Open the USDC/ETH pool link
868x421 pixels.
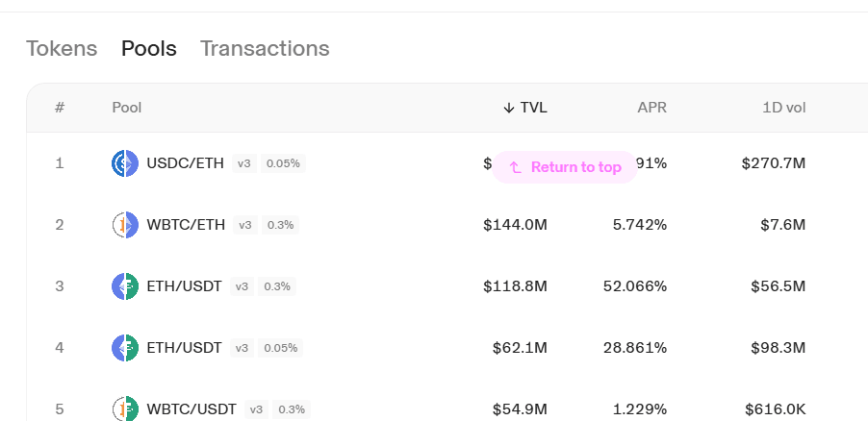186,163
